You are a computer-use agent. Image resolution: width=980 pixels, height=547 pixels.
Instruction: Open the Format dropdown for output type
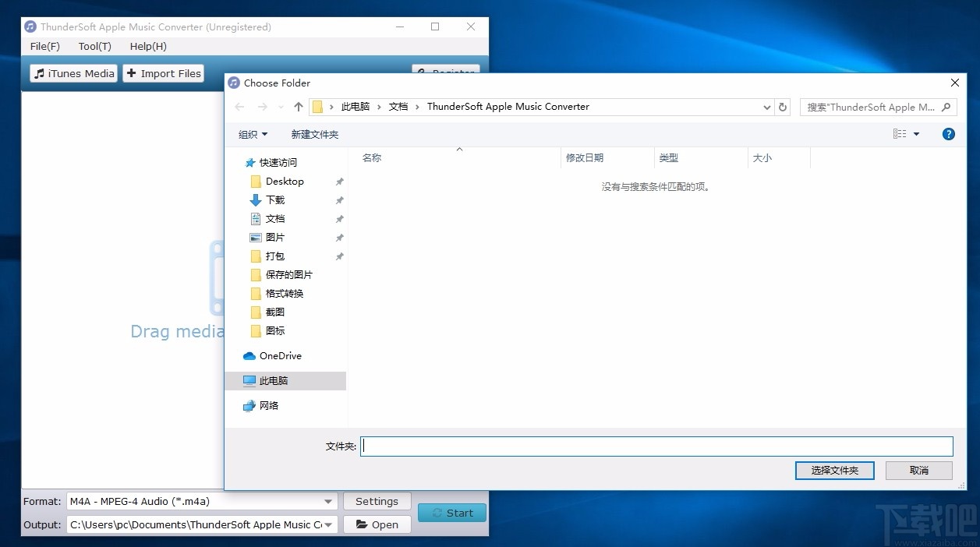(328, 501)
